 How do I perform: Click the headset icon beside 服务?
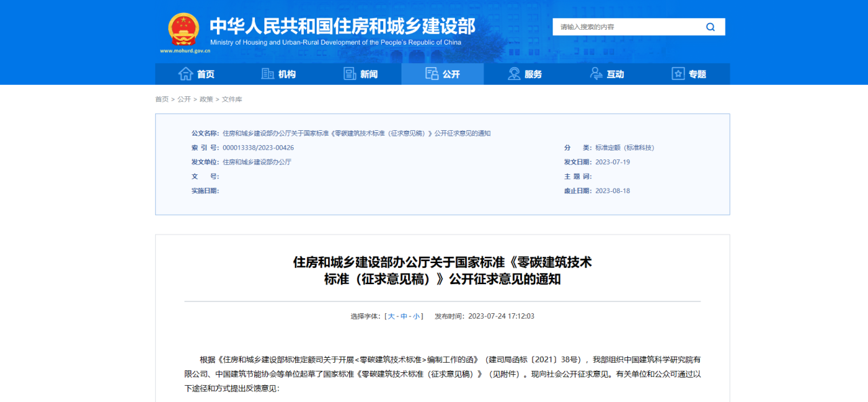(x=513, y=73)
